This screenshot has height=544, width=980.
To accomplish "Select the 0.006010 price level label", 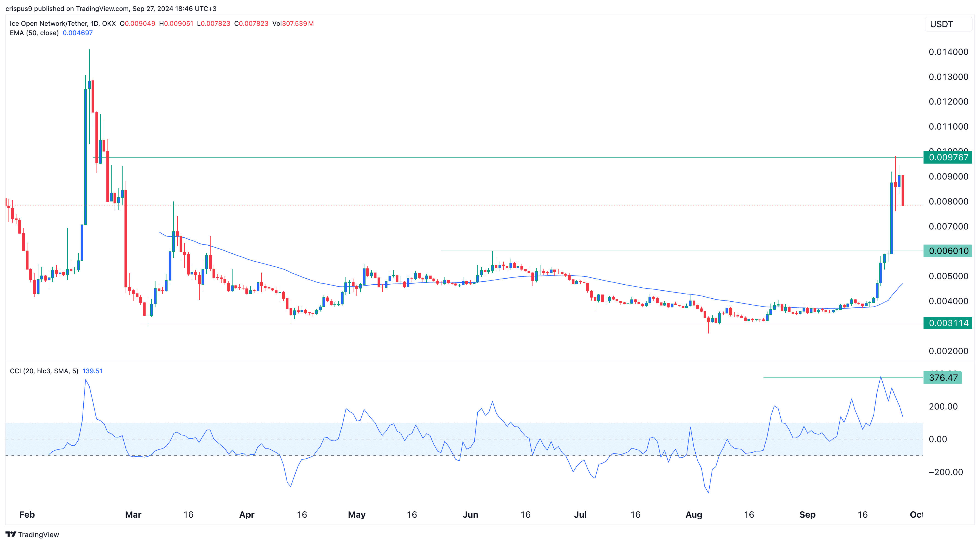I will [948, 251].
